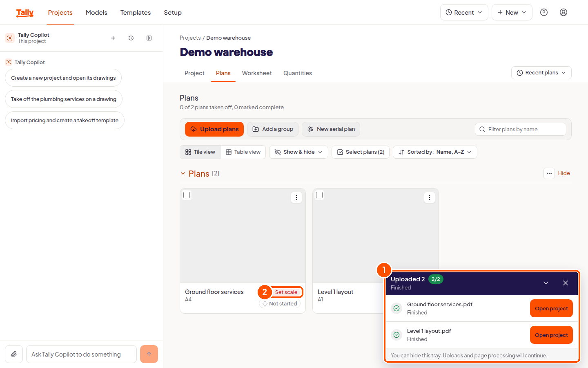Go to Projects in the top navigation
Screen dimensions: 588x368
tap(60, 13)
